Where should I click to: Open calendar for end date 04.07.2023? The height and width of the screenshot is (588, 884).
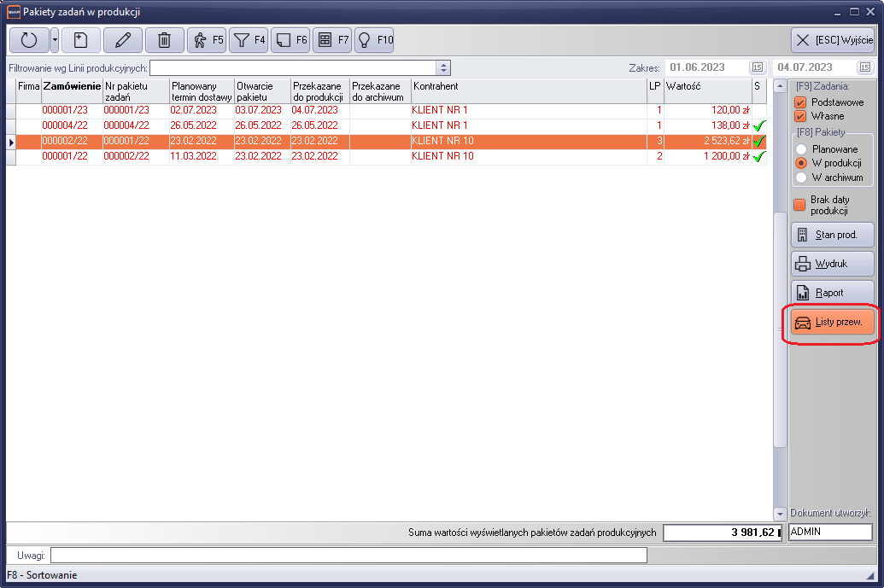(x=865, y=67)
